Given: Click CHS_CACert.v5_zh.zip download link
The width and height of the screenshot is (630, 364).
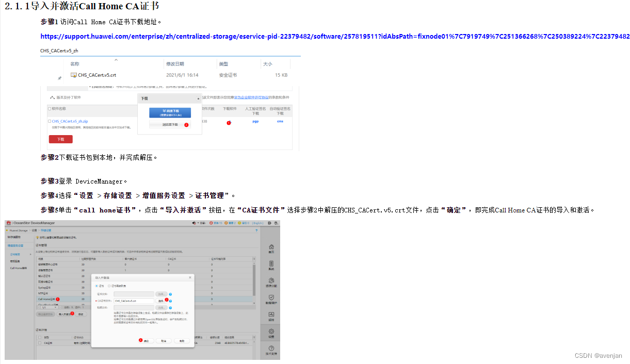Looking at the screenshot, I should coord(70,121).
